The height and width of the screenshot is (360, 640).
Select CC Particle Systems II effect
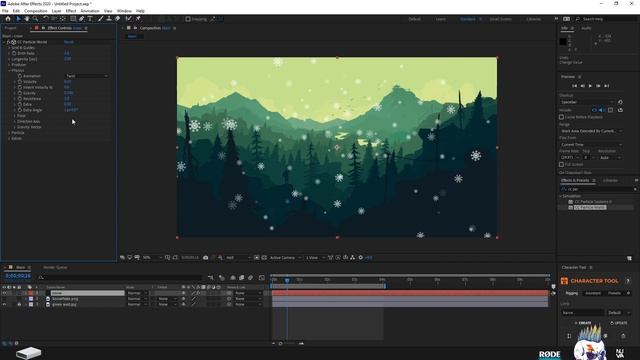(x=593, y=202)
